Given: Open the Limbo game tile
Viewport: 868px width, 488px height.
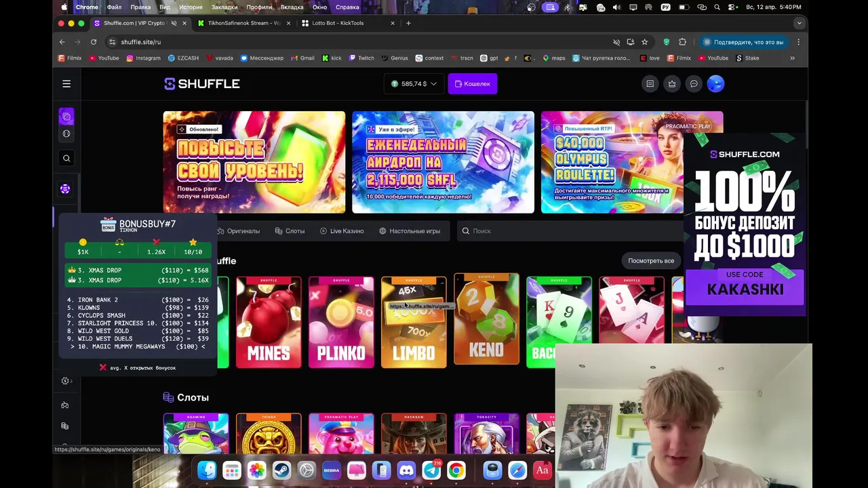Looking at the screenshot, I should tap(414, 322).
